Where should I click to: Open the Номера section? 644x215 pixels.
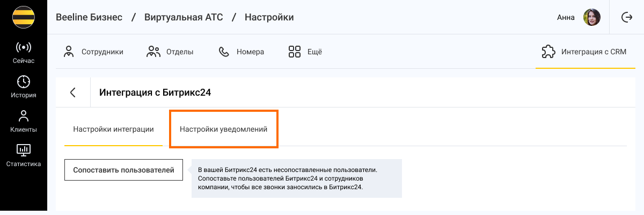coord(241,52)
